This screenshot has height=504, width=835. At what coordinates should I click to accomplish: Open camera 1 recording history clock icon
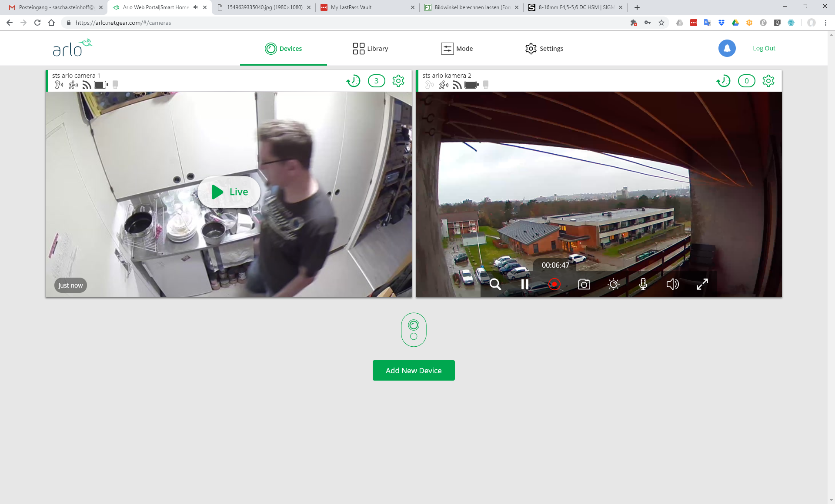click(353, 81)
